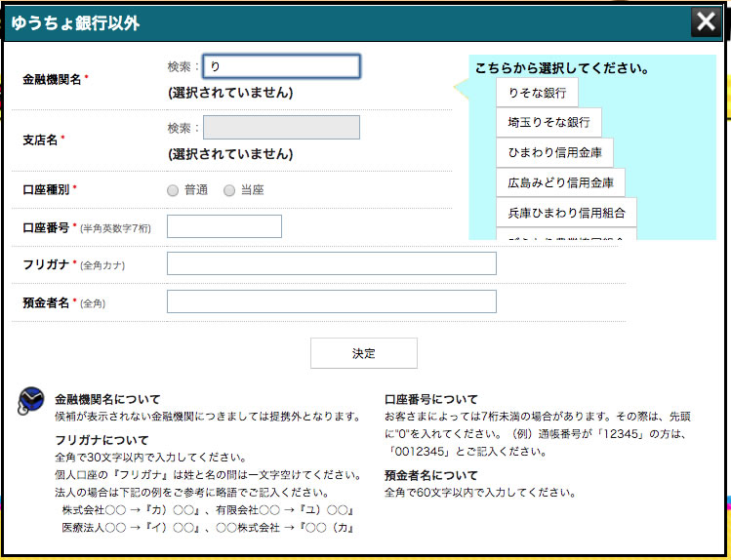
Task: Close the ゆうちょ銀行以外 dialog
Action: [x=706, y=21]
